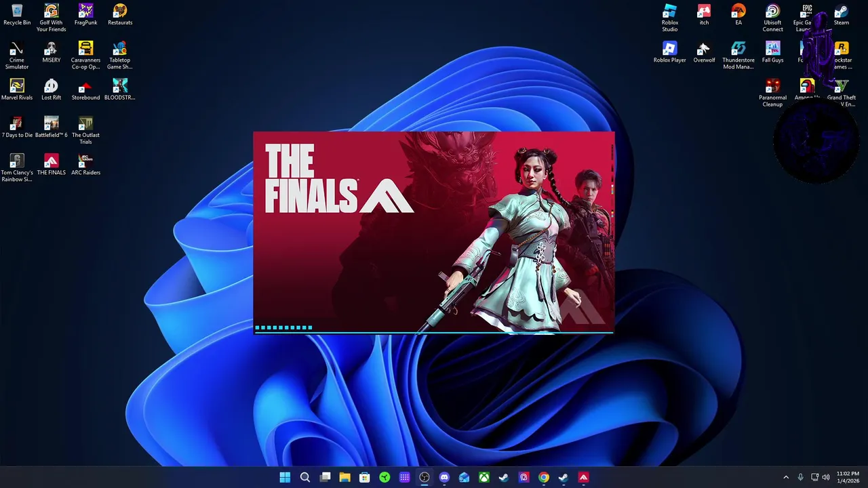Image resolution: width=868 pixels, height=488 pixels.
Task: Launch Marvel Rivals from the desktop
Action: (x=17, y=90)
